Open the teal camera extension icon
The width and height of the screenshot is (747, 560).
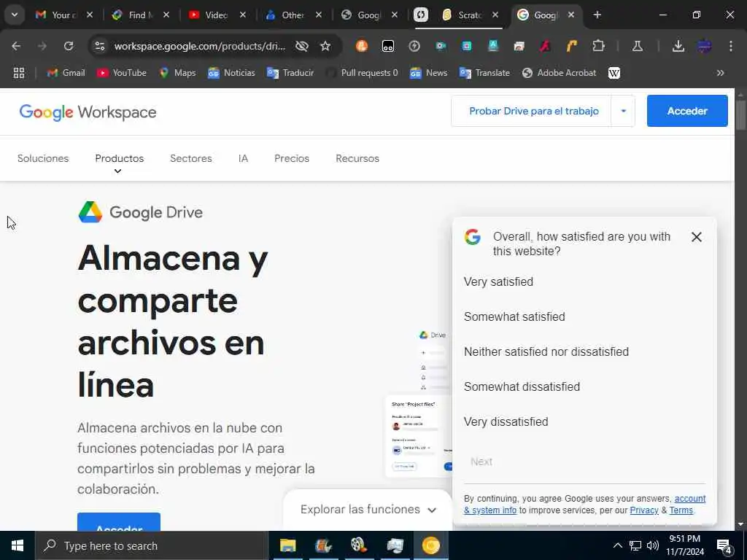(441, 46)
